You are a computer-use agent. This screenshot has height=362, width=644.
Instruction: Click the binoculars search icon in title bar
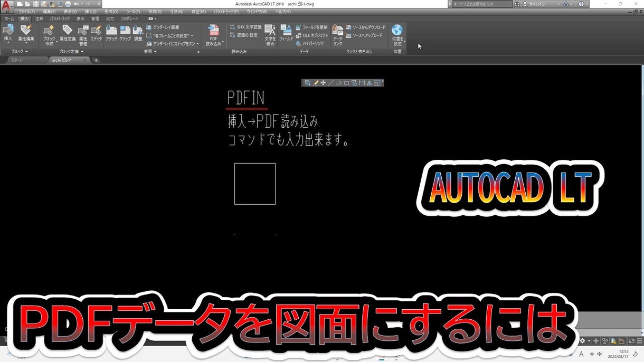[x=517, y=4]
